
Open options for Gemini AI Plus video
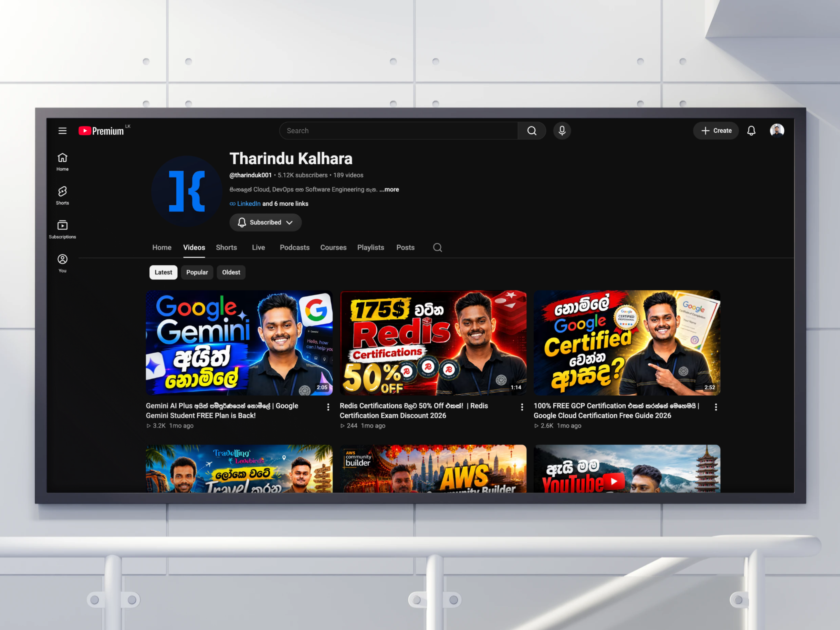[328, 407]
